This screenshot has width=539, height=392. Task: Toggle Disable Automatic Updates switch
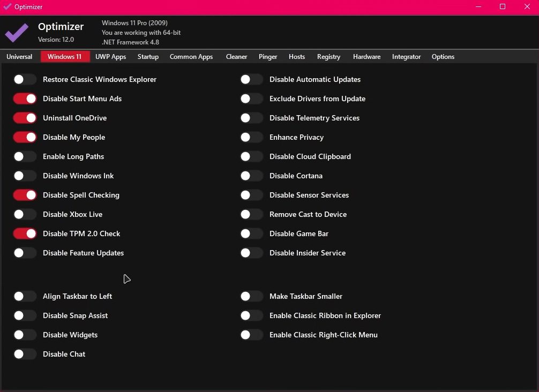[252, 79]
